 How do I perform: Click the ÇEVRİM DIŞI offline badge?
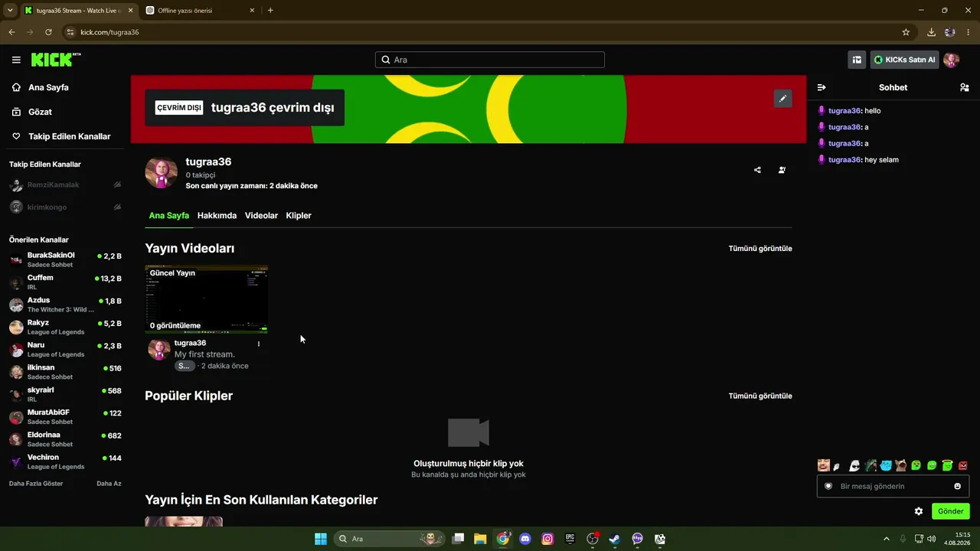[179, 108]
